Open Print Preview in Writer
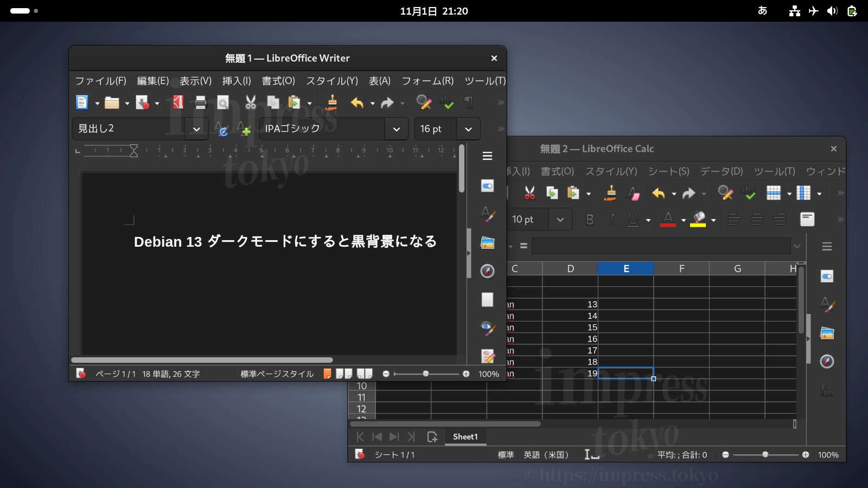Image resolution: width=868 pixels, height=488 pixels. click(223, 102)
